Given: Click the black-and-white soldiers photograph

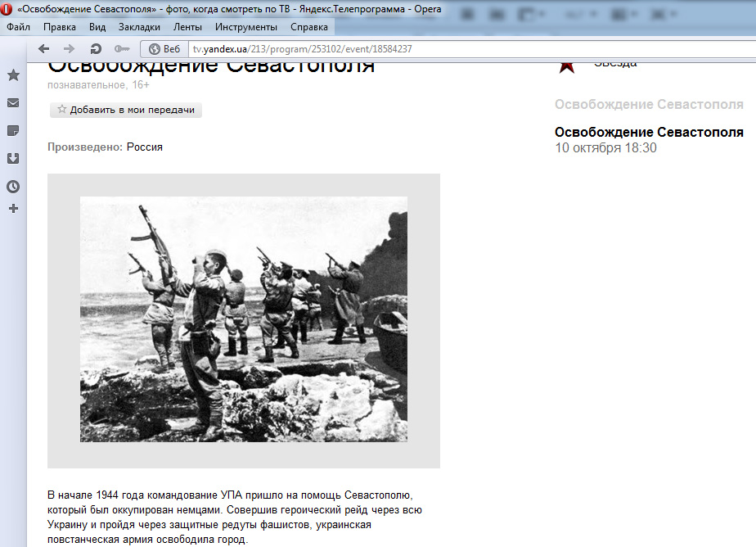Looking at the screenshot, I should (244, 319).
